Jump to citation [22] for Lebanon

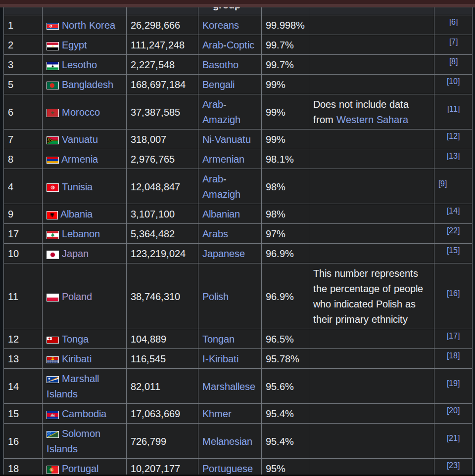click(453, 230)
